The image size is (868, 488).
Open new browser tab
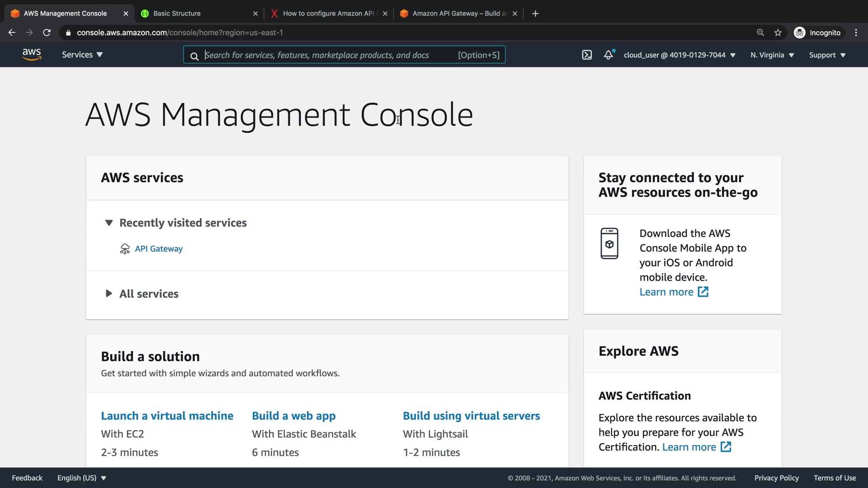pyautogui.click(x=535, y=14)
